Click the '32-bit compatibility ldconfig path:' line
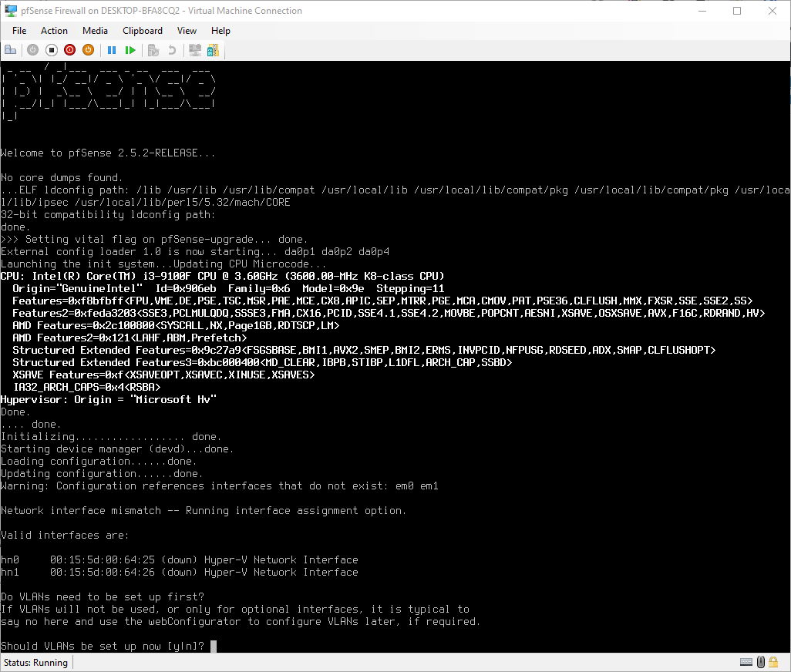791x672 pixels. coord(108,215)
